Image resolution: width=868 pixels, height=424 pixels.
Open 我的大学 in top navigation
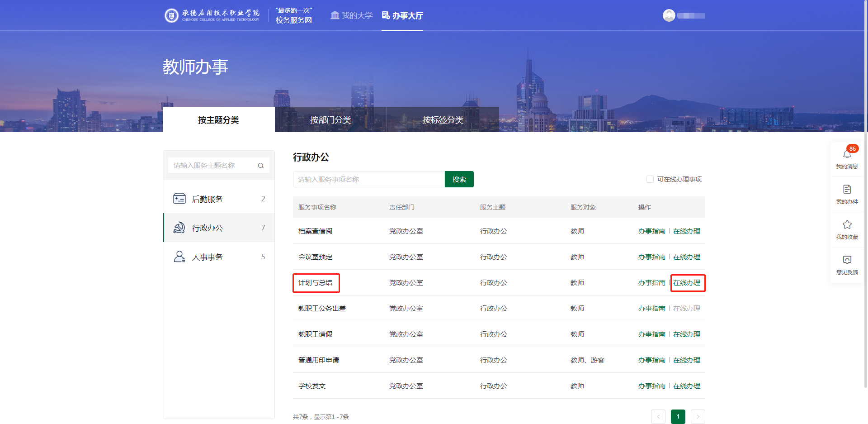[352, 15]
